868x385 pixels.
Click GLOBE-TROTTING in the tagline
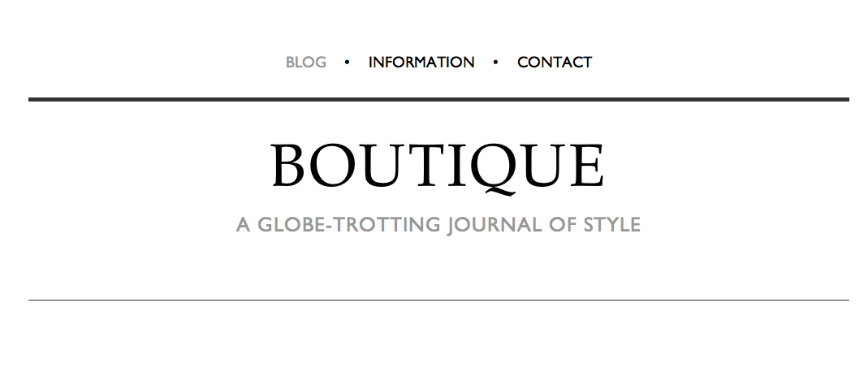(x=349, y=224)
